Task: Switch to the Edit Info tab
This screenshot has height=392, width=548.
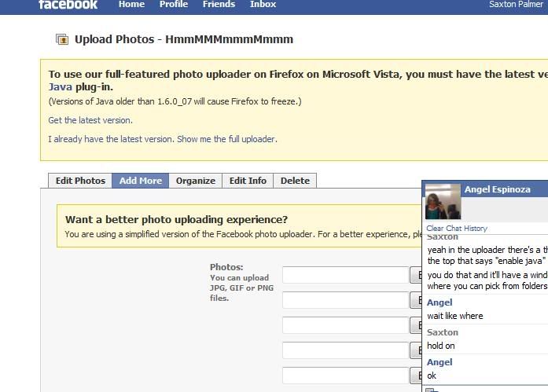Action: (248, 181)
